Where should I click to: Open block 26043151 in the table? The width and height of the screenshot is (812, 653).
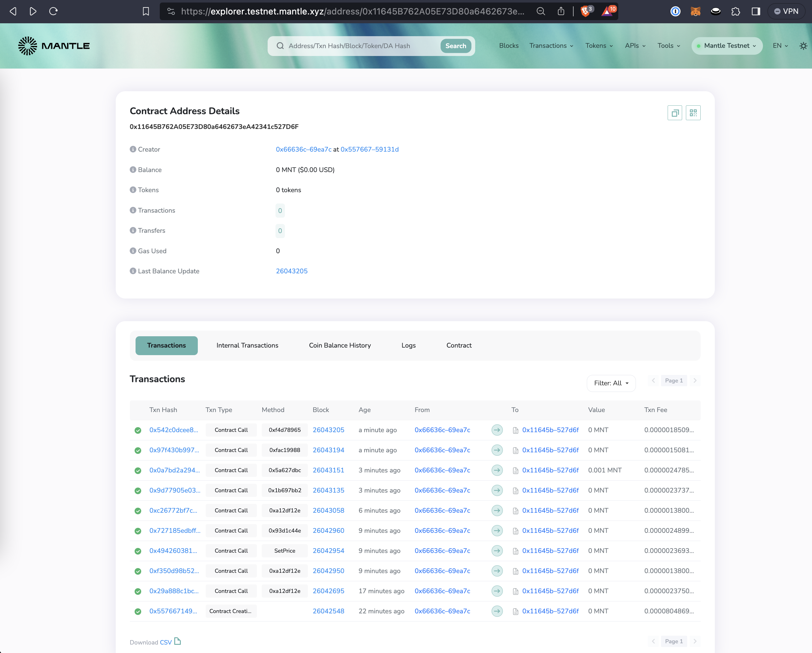click(x=328, y=470)
